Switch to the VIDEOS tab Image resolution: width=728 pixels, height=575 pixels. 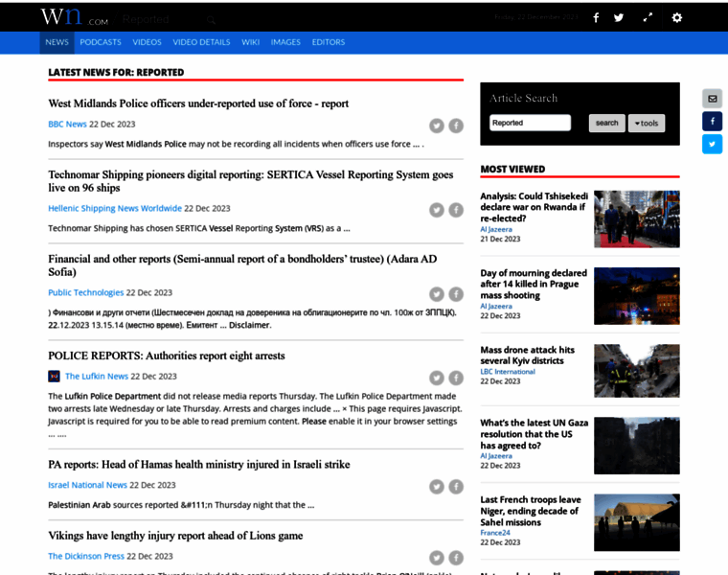pos(147,42)
